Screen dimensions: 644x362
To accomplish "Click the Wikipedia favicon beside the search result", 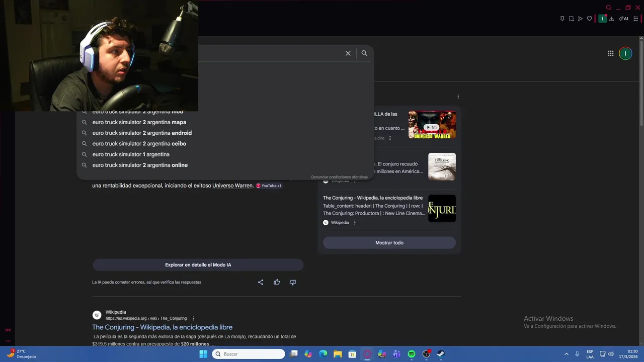I will (x=97, y=315).
